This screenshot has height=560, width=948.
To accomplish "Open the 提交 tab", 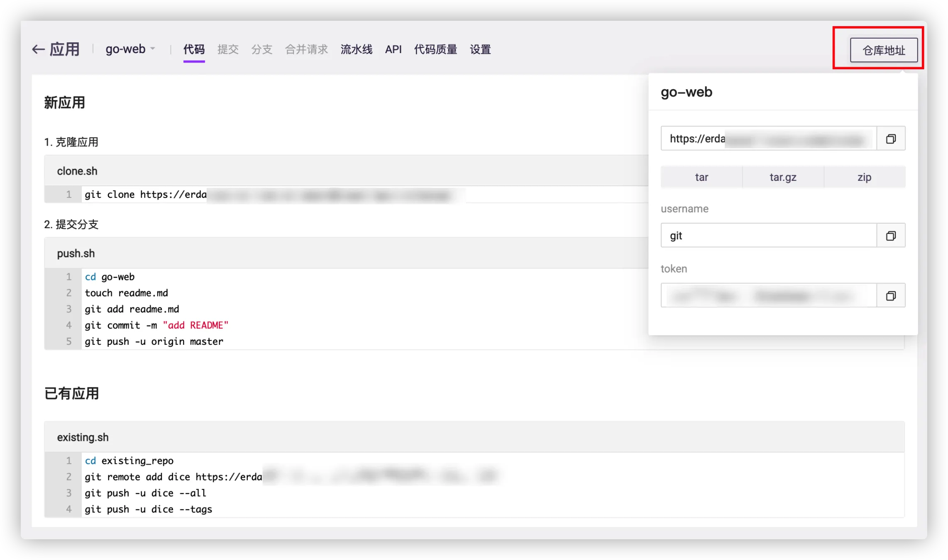I will tap(228, 49).
